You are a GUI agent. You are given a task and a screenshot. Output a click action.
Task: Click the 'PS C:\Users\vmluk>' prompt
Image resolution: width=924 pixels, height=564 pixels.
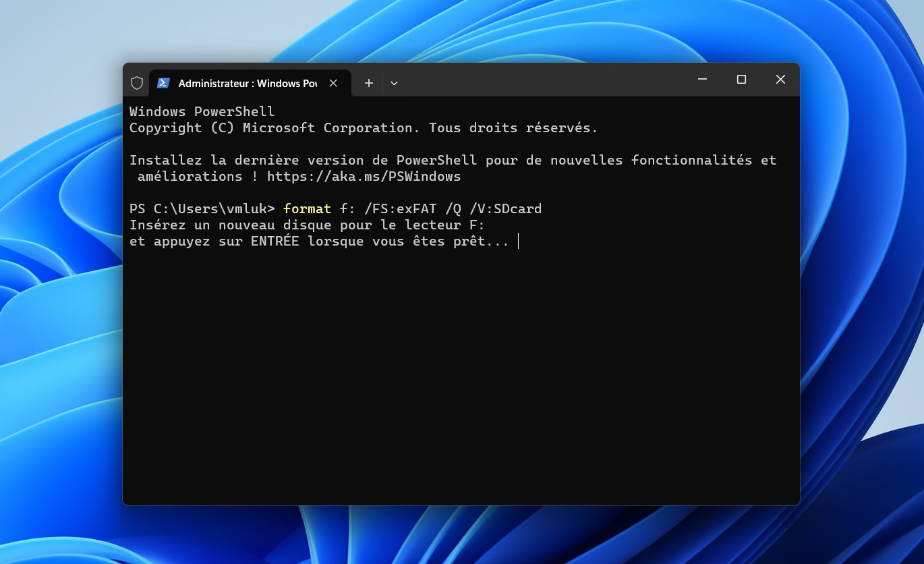tap(202, 209)
